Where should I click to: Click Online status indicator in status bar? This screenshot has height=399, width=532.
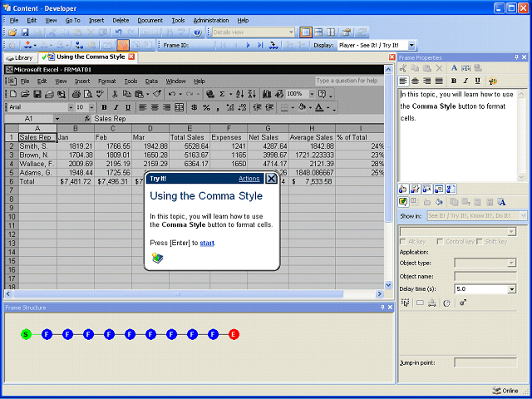[x=505, y=391]
